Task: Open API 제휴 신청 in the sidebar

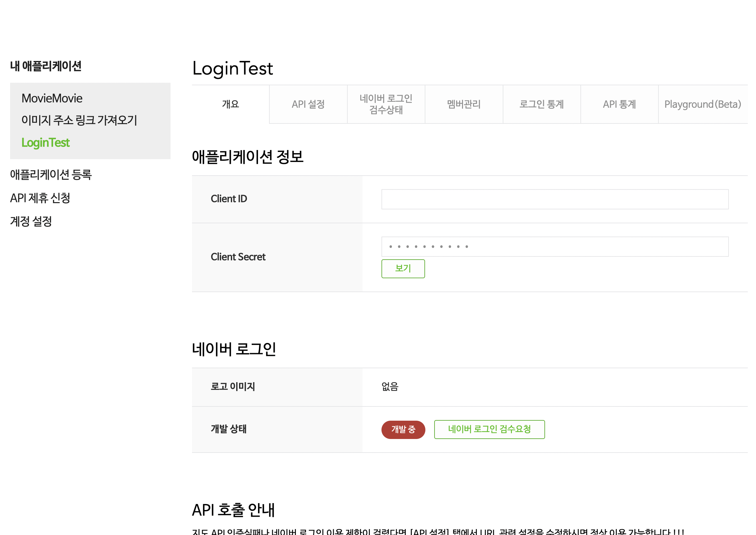Action: [x=40, y=198]
